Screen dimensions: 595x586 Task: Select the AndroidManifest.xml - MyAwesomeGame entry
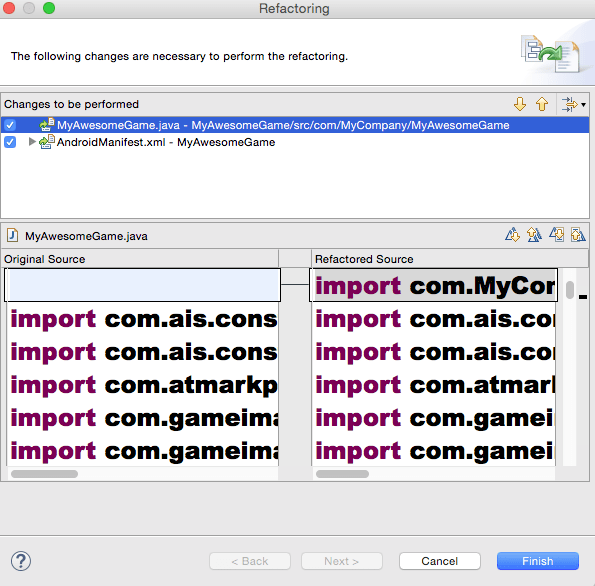[166, 142]
